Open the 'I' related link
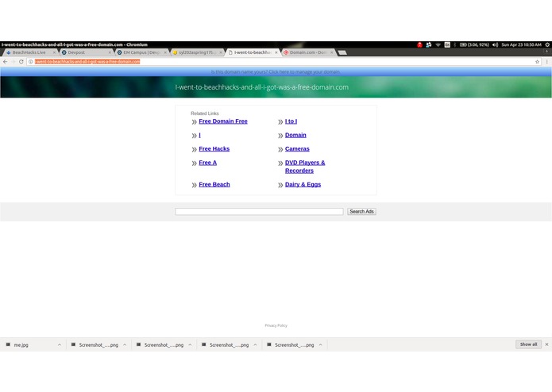Screen dimensions: 552x392 [x=199, y=135]
